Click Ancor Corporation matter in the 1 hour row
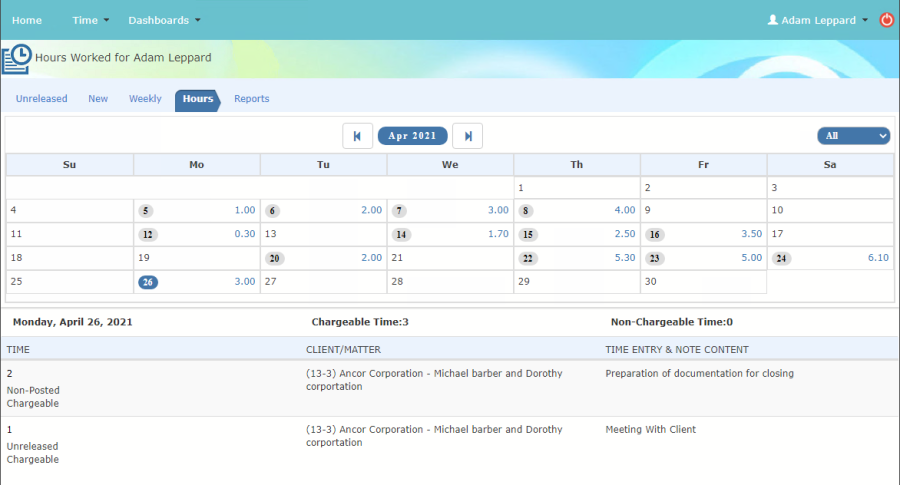This screenshot has height=485, width=900. tap(434, 436)
